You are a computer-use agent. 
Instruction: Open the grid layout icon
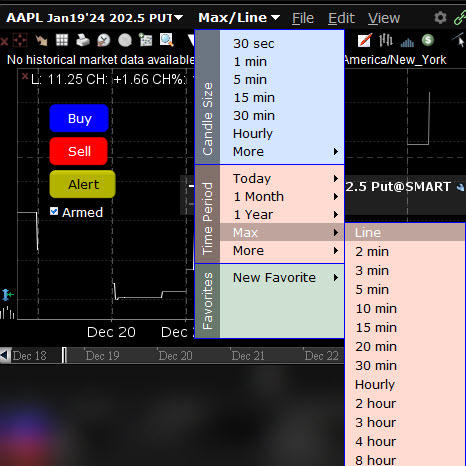[62, 40]
